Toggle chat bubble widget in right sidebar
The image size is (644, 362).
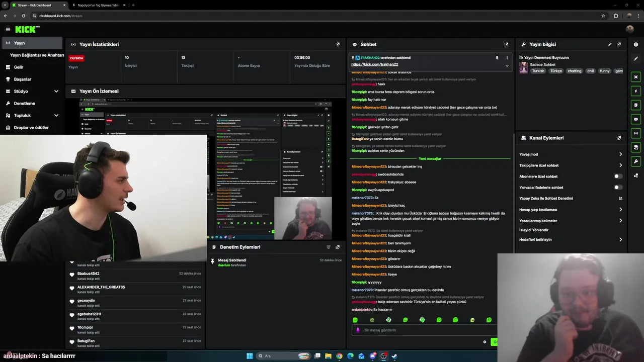tap(636, 119)
